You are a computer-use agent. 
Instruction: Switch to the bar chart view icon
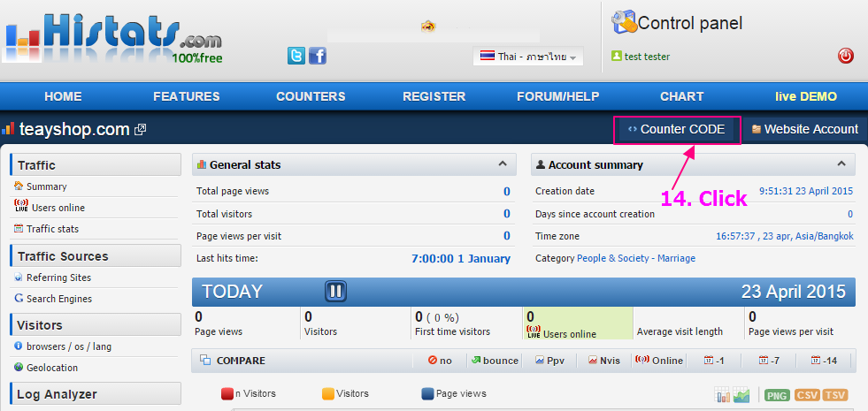(723, 395)
